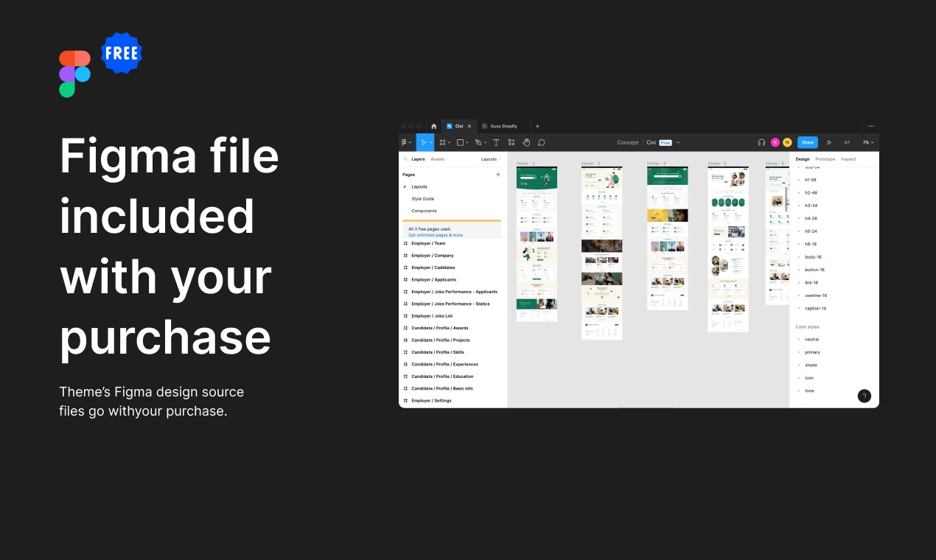Image resolution: width=936 pixels, height=560 pixels.
Task: Open file name Civi dropdown chevron
Action: (678, 143)
